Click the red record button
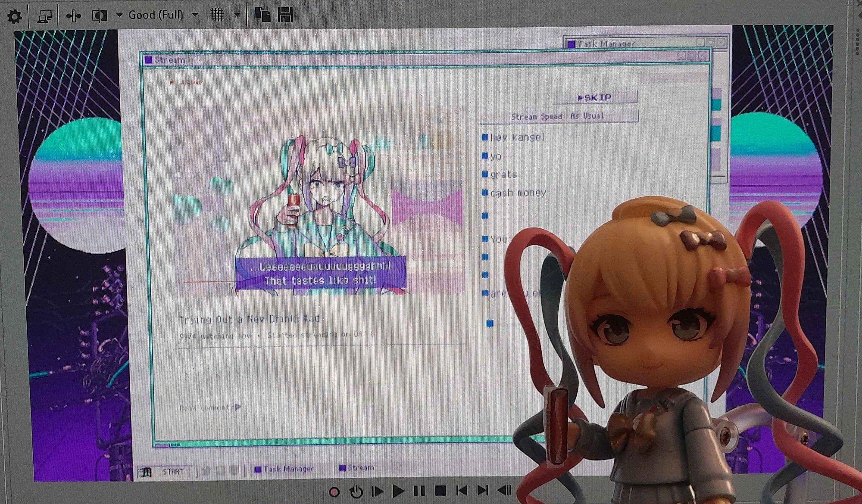This screenshot has height=504, width=862. (x=334, y=492)
